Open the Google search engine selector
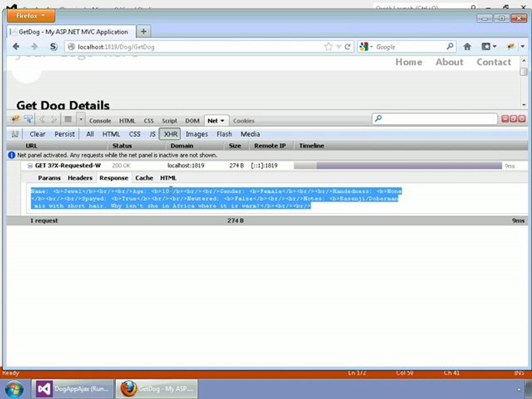 pyautogui.click(x=366, y=47)
